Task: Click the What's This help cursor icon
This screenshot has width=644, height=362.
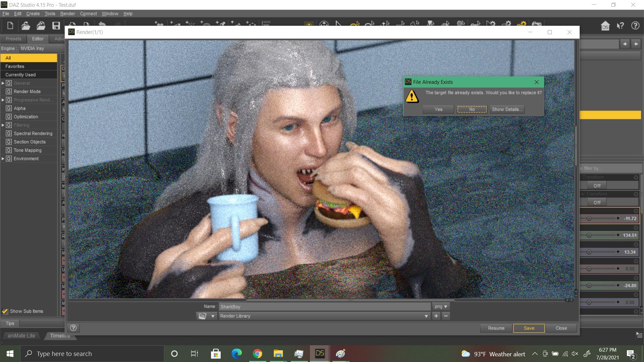Action: click(x=620, y=26)
